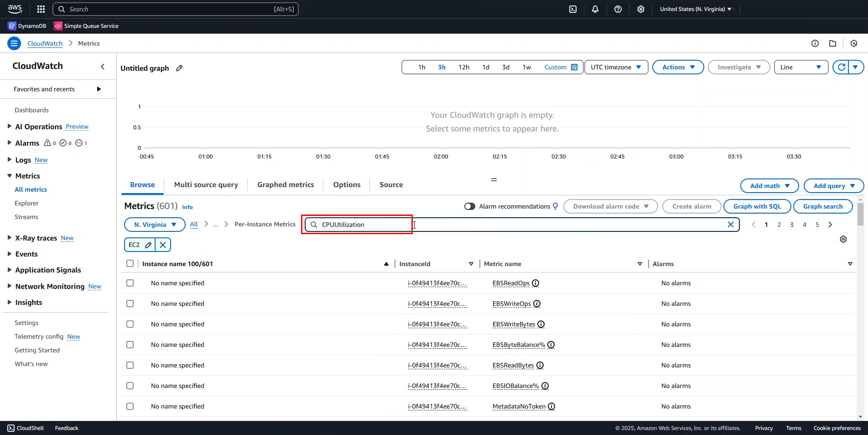Click the Graph with SQL button
The height and width of the screenshot is (435, 868).
[757, 206]
